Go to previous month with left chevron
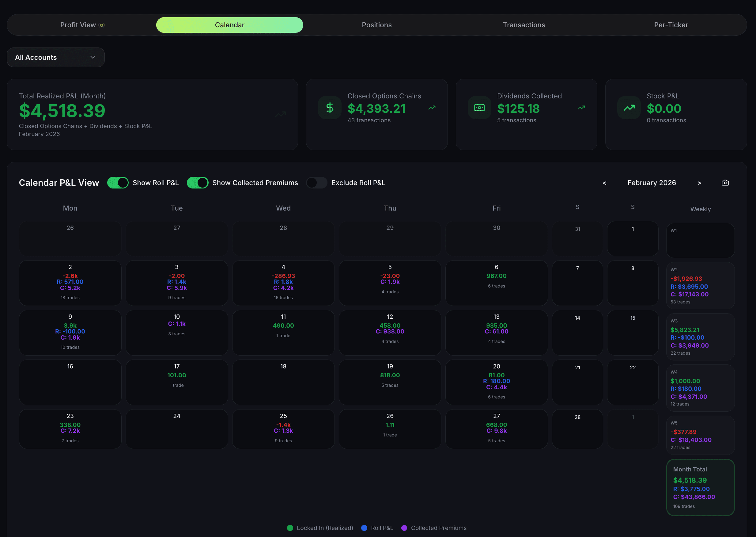The image size is (756, 537). click(x=604, y=183)
